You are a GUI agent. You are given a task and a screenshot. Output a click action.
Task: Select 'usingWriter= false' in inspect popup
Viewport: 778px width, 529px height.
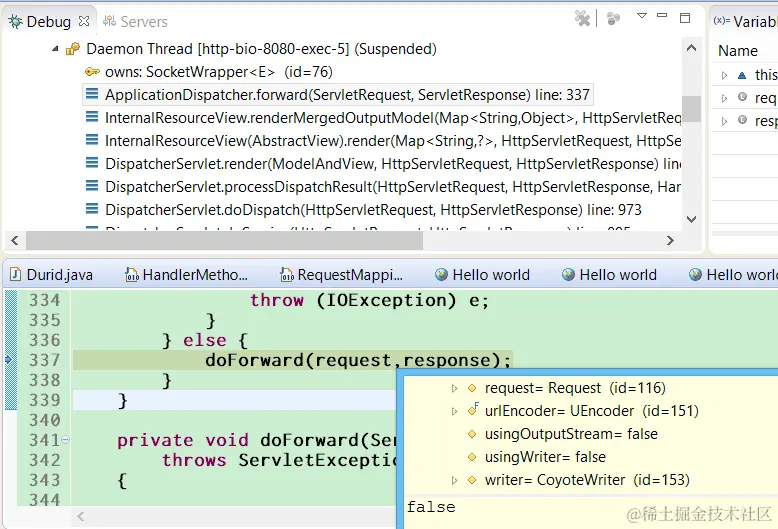(545, 457)
